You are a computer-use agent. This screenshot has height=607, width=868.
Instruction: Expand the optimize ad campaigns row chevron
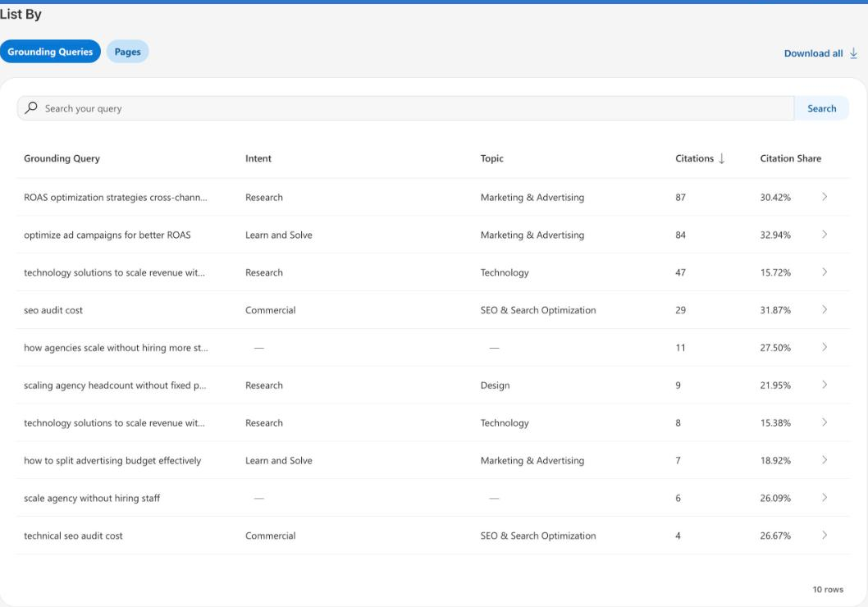(825, 234)
